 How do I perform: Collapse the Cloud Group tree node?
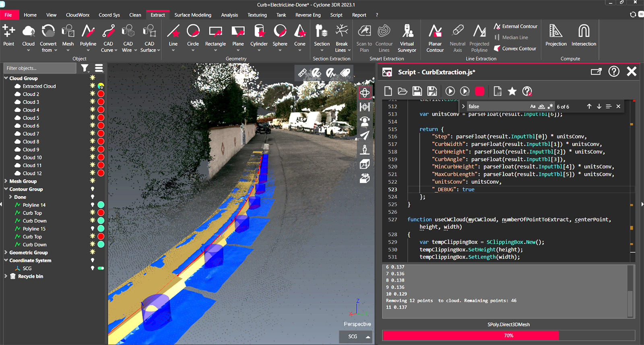point(6,78)
